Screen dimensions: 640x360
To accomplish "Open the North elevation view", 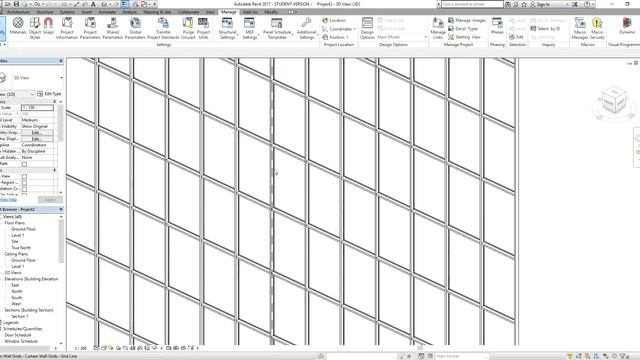I will pyautogui.click(x=17, y=291).
